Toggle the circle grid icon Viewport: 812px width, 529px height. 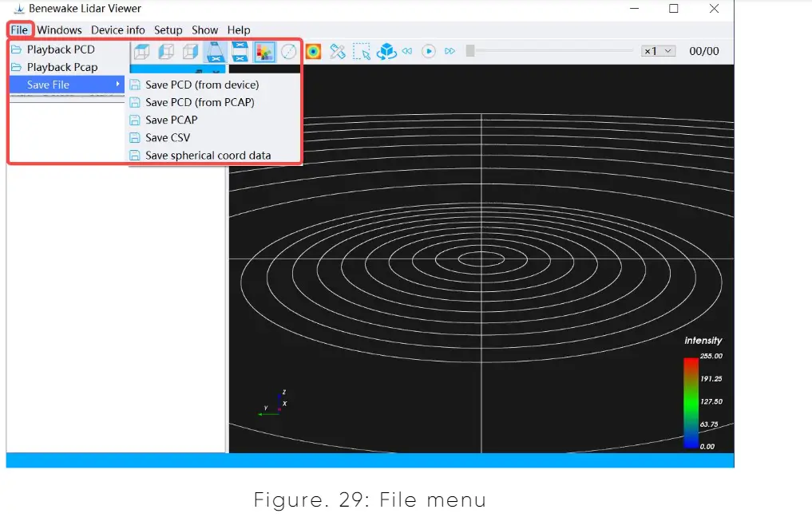point(289,51)
